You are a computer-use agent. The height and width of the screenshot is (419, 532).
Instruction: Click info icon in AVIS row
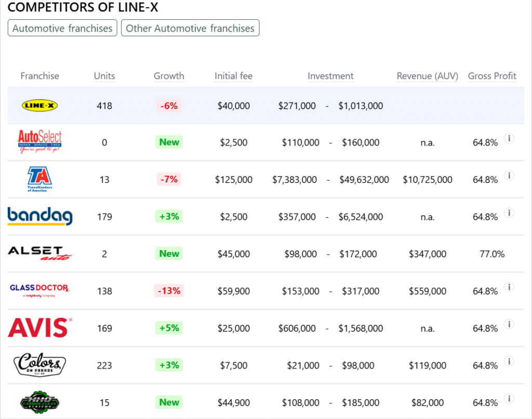[509, 324]
